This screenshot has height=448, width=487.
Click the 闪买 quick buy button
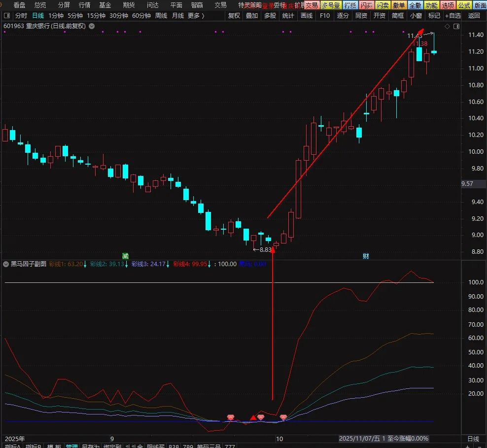tap(366, 5)
